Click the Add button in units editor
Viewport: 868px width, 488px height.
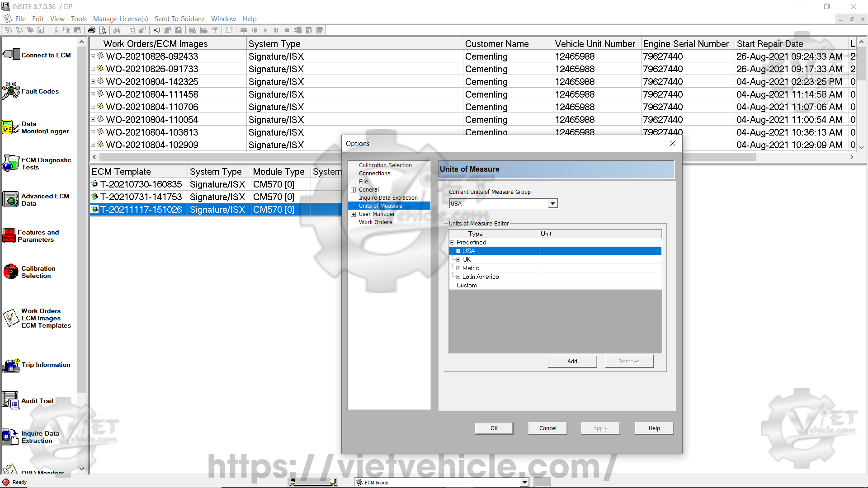click(x=572, y=361)
